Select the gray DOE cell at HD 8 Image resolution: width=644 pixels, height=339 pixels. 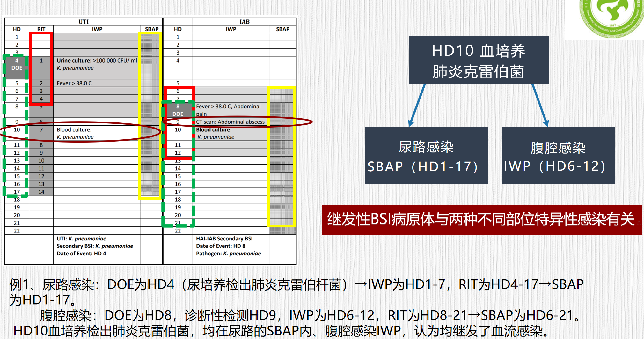(178, 110)
